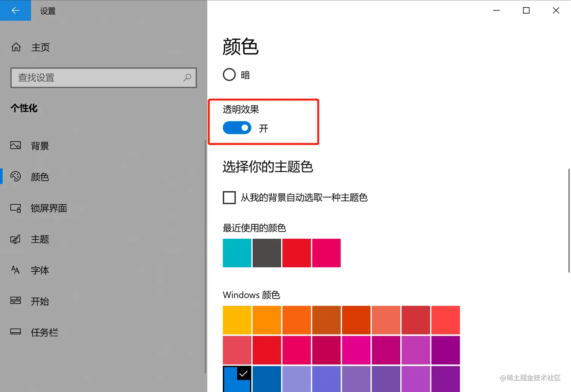Pick the teal recently used color
Viewport: 571px width, 392px height.
(237, 253)
